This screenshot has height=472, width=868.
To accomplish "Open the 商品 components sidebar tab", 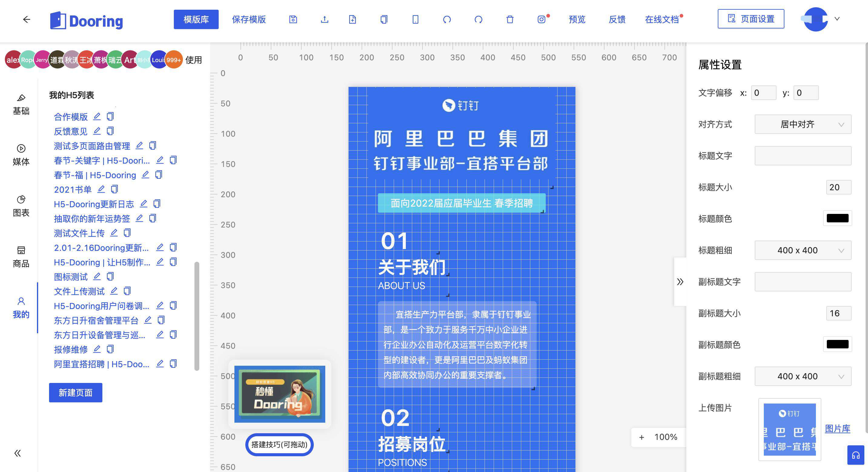I will (x=21, y=257).
